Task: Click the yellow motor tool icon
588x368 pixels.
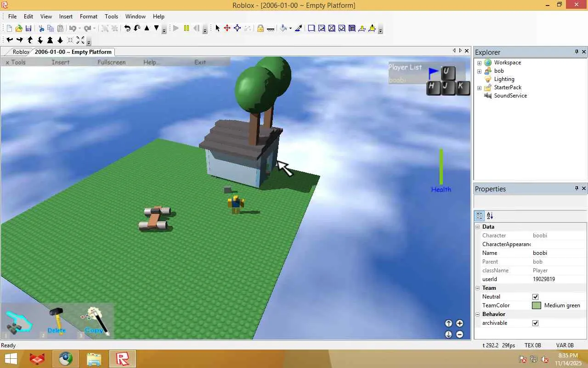Action: click(372, 29)
